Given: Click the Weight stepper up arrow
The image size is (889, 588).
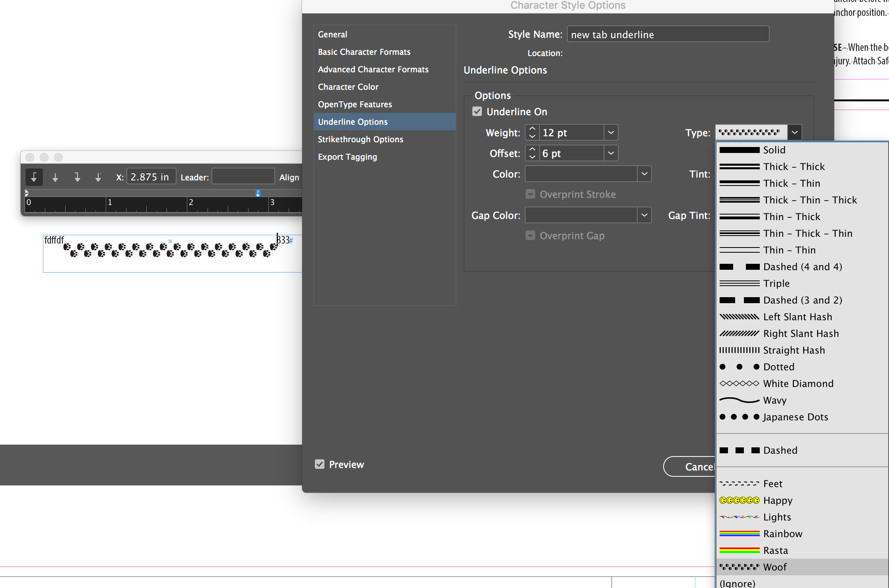Looking at the screenshot, I should pos(532,129).
